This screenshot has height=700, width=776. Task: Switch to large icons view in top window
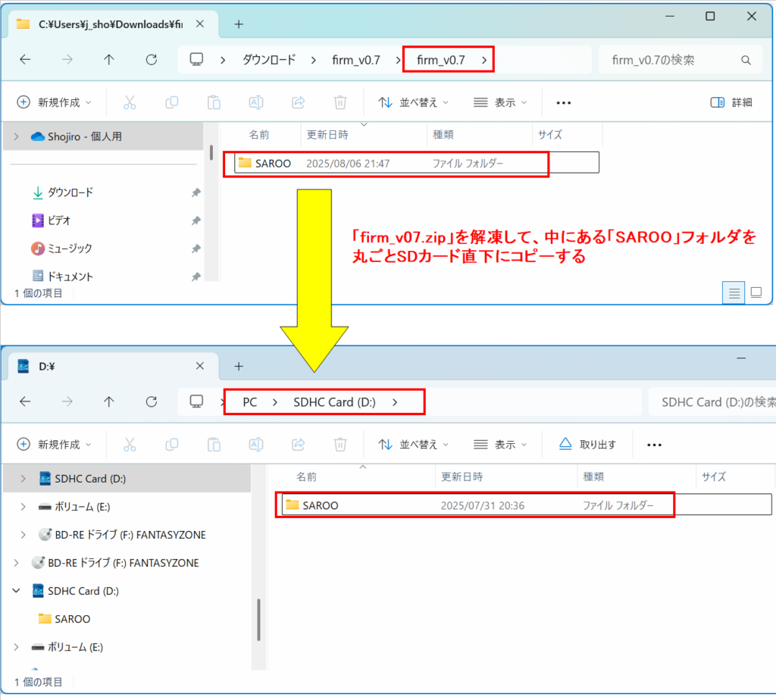[756, 292]
